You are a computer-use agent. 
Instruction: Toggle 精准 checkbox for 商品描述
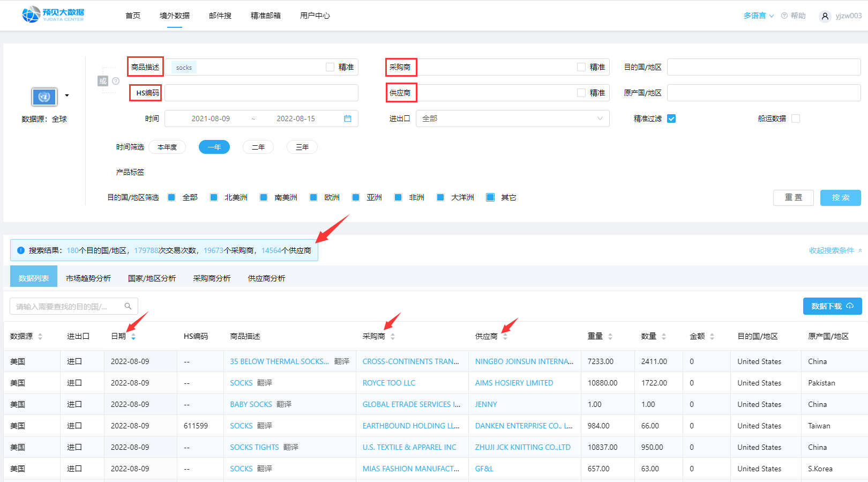(x=330, y=67)
